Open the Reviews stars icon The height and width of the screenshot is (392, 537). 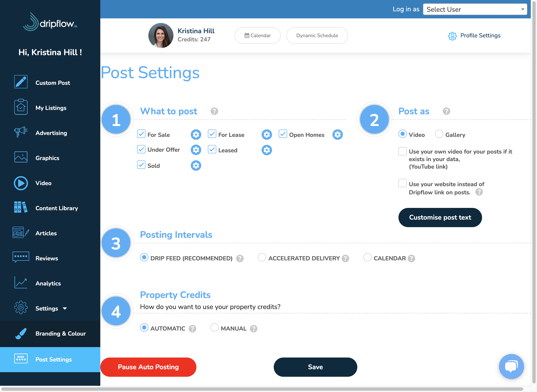(x=21, y=257)
